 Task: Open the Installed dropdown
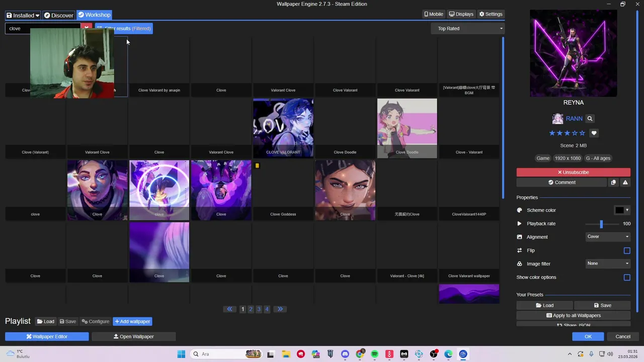tap(23, 15)
